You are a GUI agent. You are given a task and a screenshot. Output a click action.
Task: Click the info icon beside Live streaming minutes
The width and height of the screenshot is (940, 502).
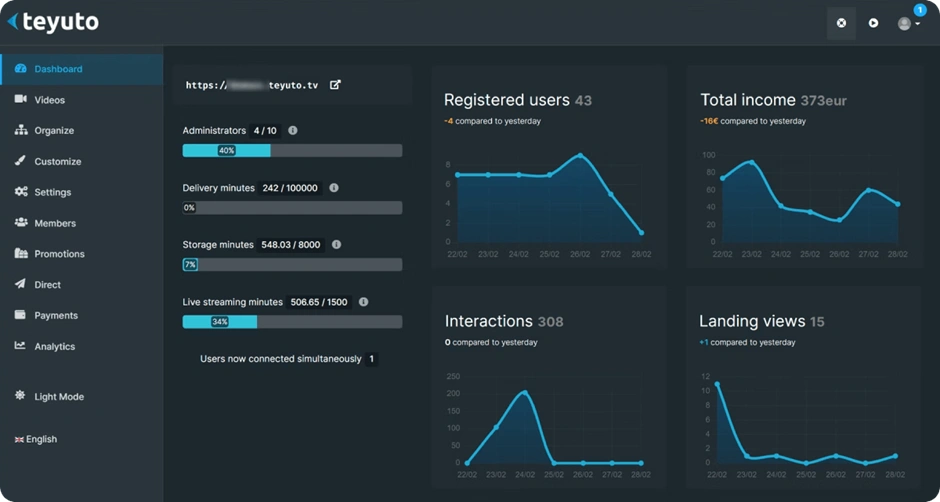coord(363,302)
